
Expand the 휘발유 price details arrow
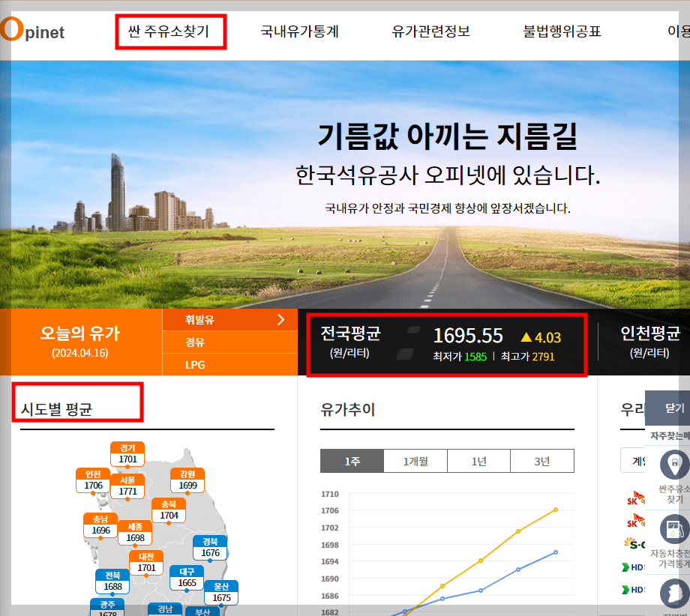(x=282, y=318)
